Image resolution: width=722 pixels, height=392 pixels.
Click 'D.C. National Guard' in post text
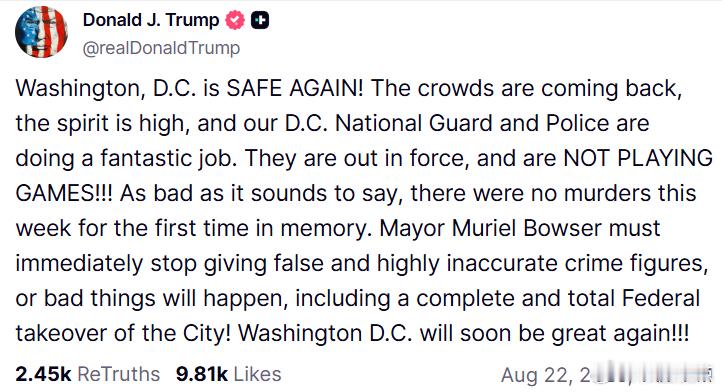click(x=390, y=123)
